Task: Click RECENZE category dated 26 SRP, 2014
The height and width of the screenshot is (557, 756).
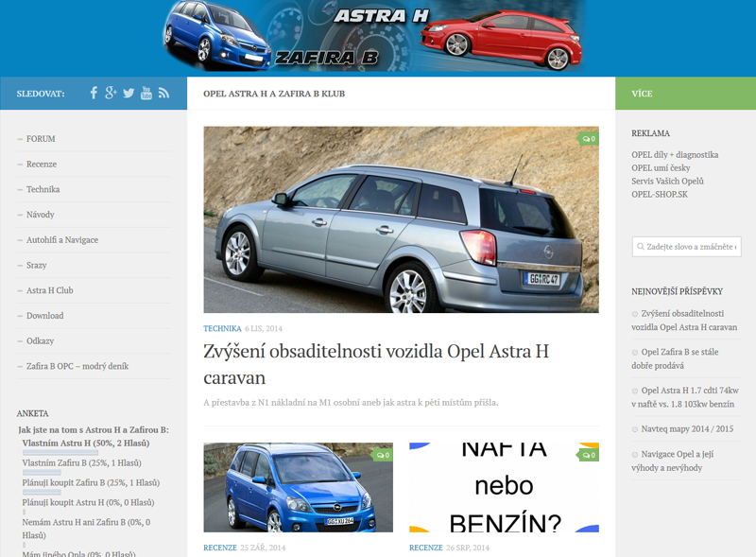Action: pyautogui.click(x=426, y=548)
